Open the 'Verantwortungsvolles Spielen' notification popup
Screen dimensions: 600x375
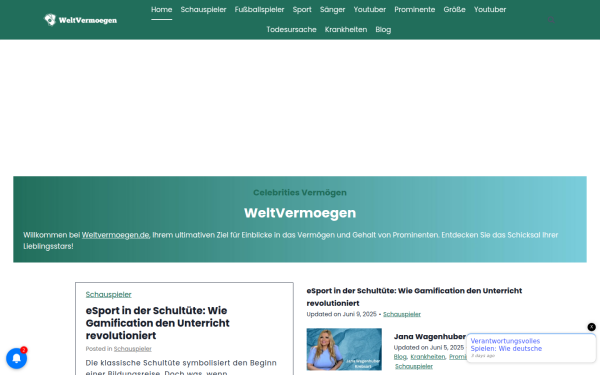point(531,348)
